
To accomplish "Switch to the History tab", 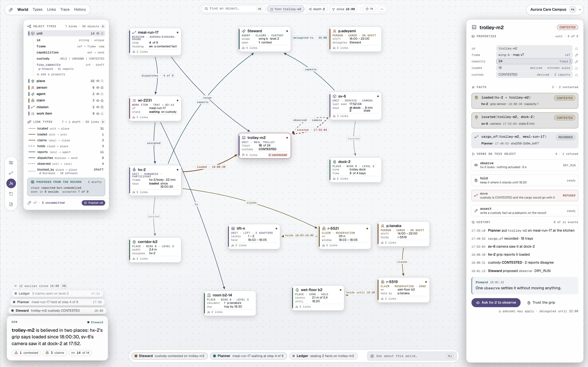I will point(80,9).
